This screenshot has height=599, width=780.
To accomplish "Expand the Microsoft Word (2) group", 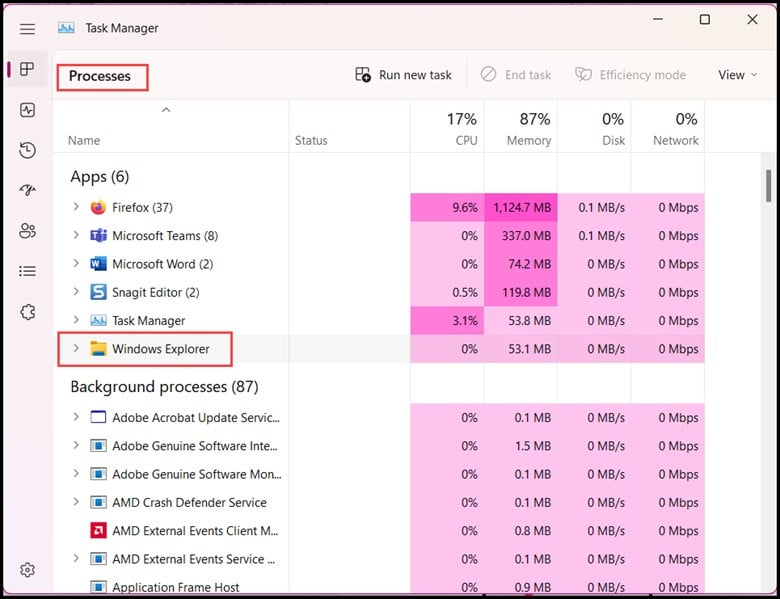I will pyautogui.click(x=76, y=263).
